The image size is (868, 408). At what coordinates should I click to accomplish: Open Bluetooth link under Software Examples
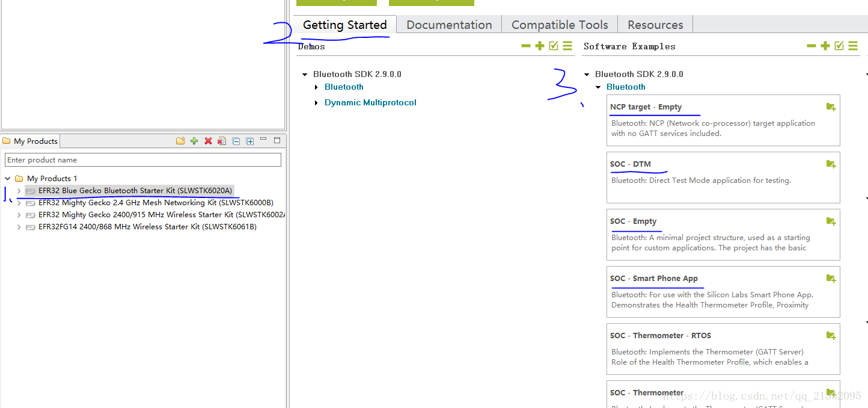click(626, 87)
